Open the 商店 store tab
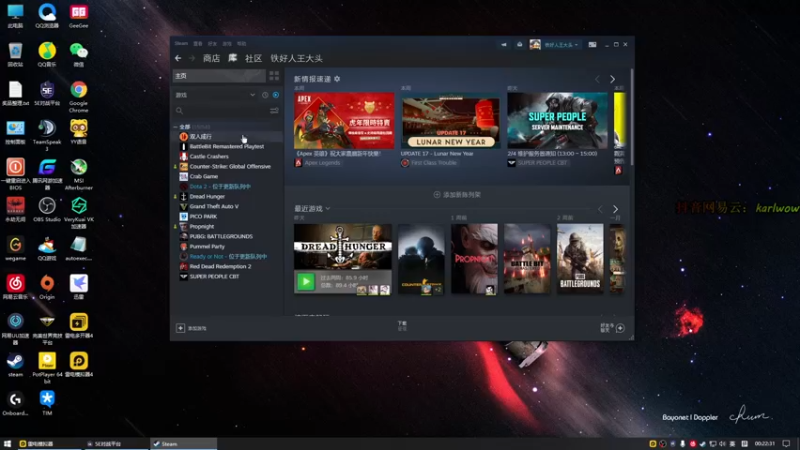This screenshot has width=800, height=450. (x=211, y=58)
